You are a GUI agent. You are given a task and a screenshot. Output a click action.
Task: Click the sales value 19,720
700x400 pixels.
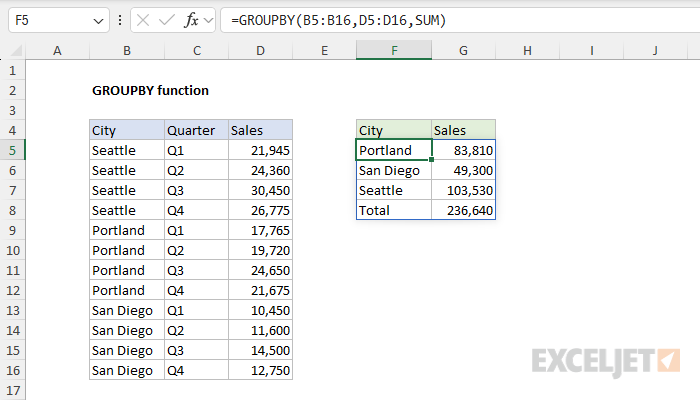pyautogui.click(x=260, y=250)
